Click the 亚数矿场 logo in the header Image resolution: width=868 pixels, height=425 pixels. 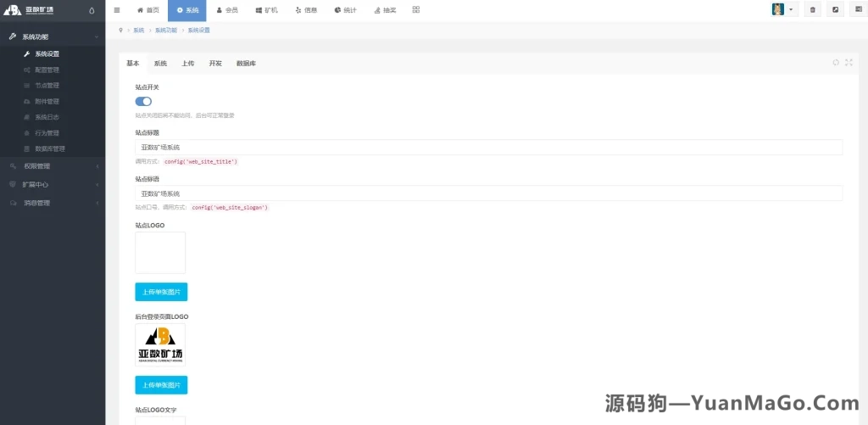[x=29, y=10]
